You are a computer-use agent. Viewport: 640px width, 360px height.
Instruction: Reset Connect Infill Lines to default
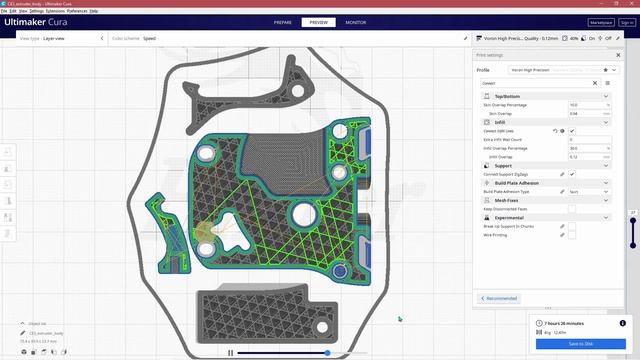[555, 131]
